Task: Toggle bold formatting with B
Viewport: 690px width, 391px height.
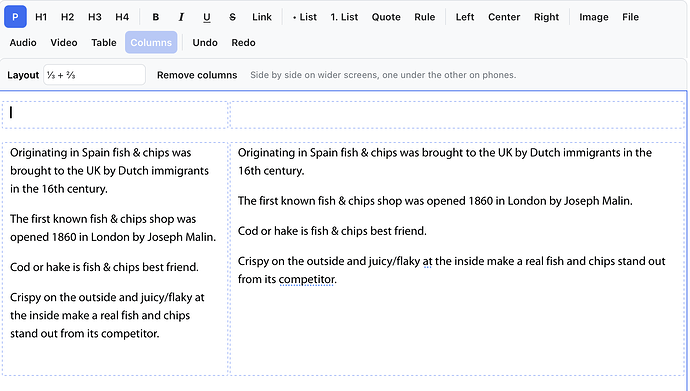Action: click(155, 17)
